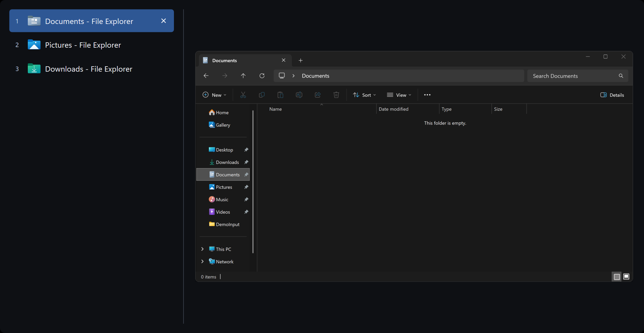Select This PC in navigation pane
The height and width of the screenshot is (333, 644).
point(223,249)
